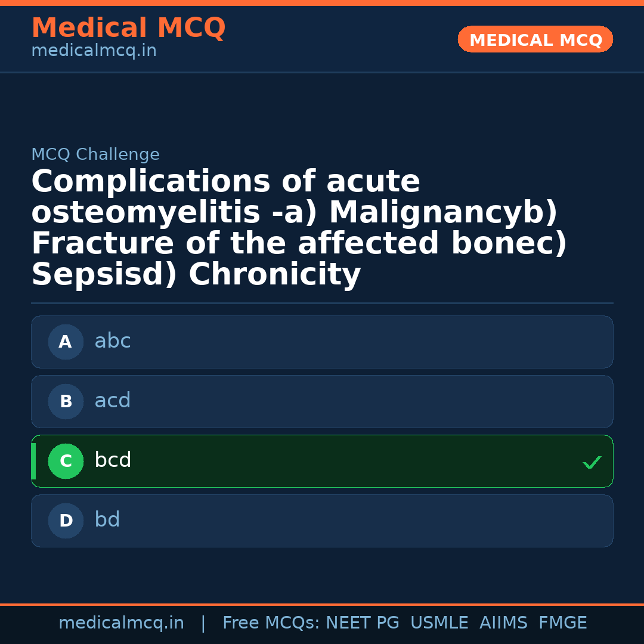This screenshot has height=644, width=644.
Task: Select answer option B 'acd'
Action: [x=322, y=401]
